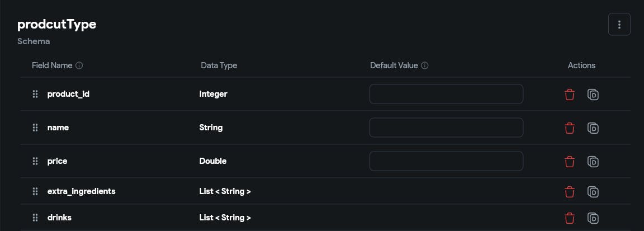Select the price default value box
This screenshot has width=644, height=231.
(x=446, y=161)
